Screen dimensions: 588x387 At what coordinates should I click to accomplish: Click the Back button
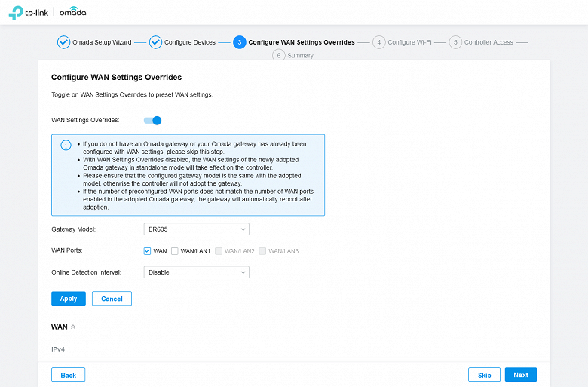(x=69, y=375)
